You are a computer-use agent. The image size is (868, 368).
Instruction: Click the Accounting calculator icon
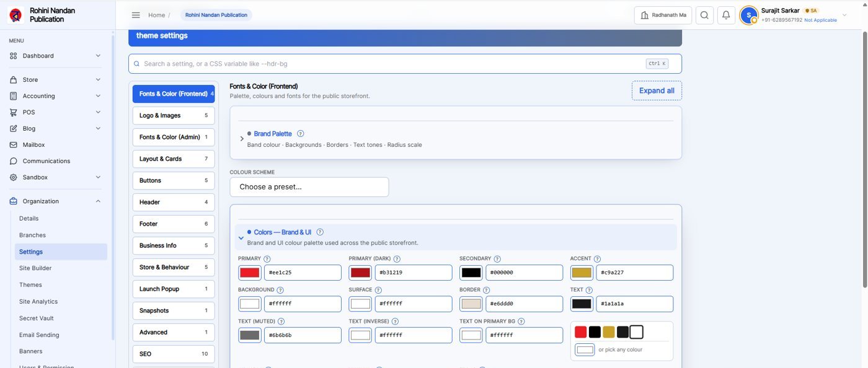pos(14,96)
